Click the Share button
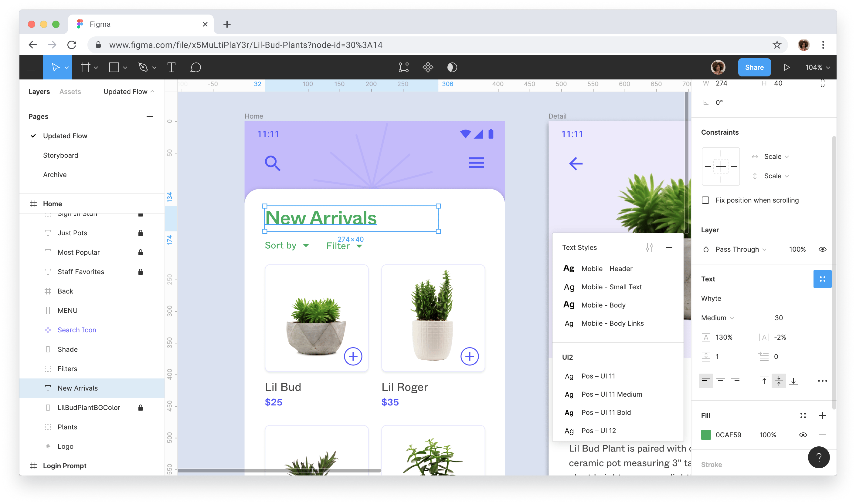856x504 pixels. pyautogui.click(x=754, y=67)
